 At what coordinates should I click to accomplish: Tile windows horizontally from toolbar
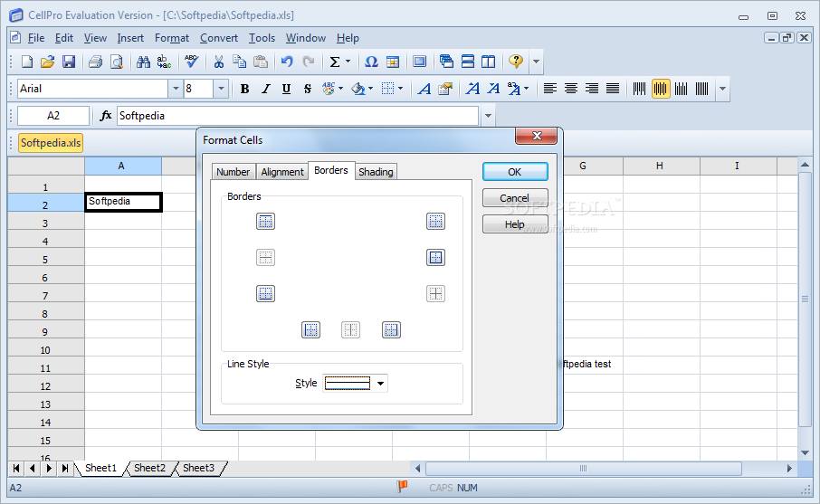tap(468, 62)
